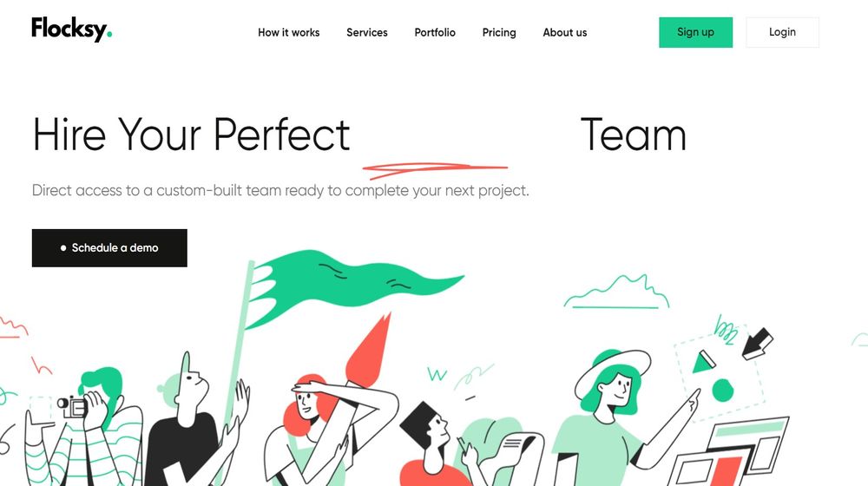Click the Flocksy logo

71,30
